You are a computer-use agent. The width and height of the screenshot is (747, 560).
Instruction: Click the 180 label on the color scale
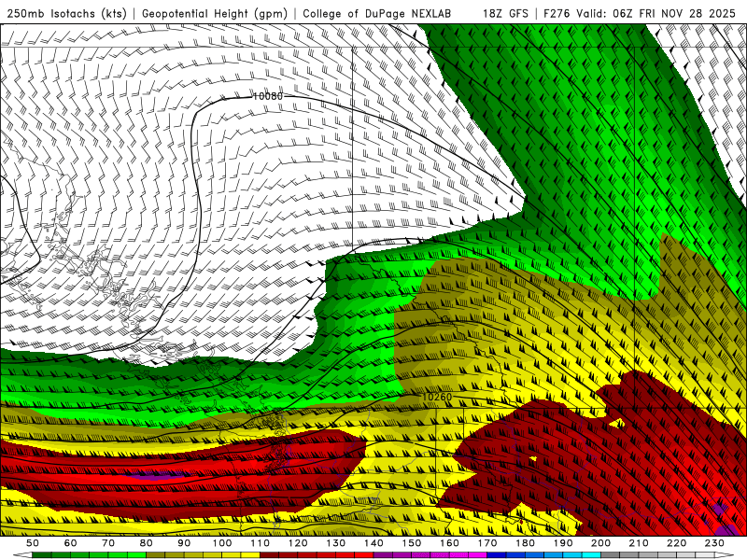(526, 543)
